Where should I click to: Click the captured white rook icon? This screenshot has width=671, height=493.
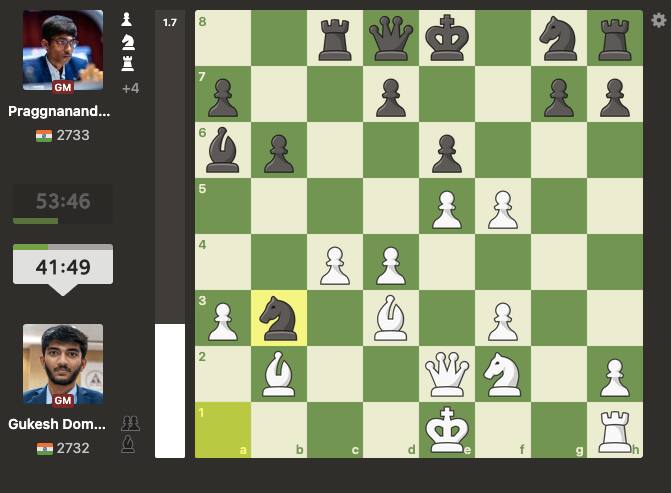point(128,63)
